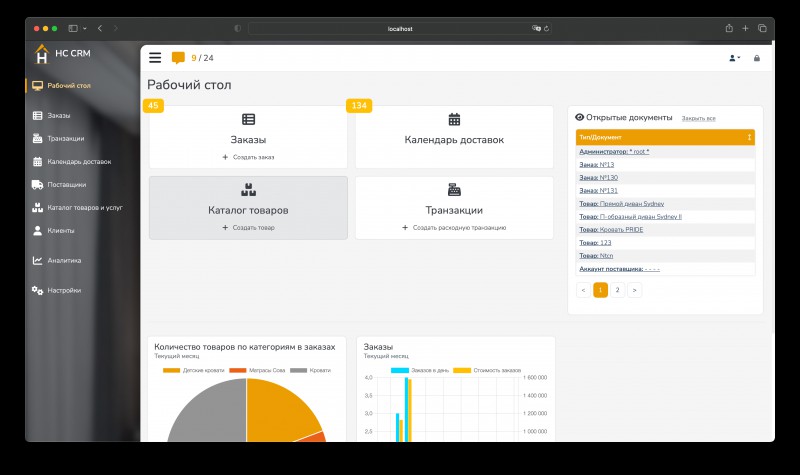Click the browser address bar showing localhost
The image size is (800, 475).
(400, 29)
